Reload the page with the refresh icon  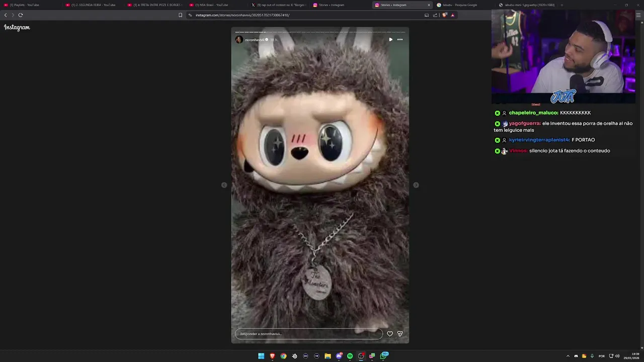coord(21,15)
